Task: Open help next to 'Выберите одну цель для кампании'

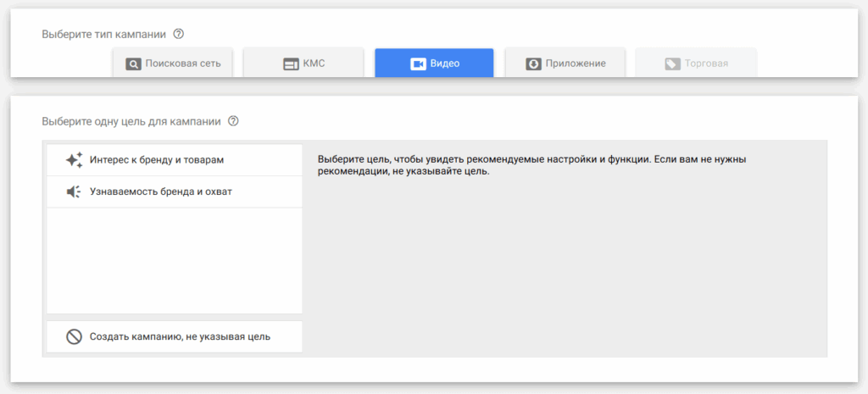Action: pyautogui.click(x=233, y=120)
